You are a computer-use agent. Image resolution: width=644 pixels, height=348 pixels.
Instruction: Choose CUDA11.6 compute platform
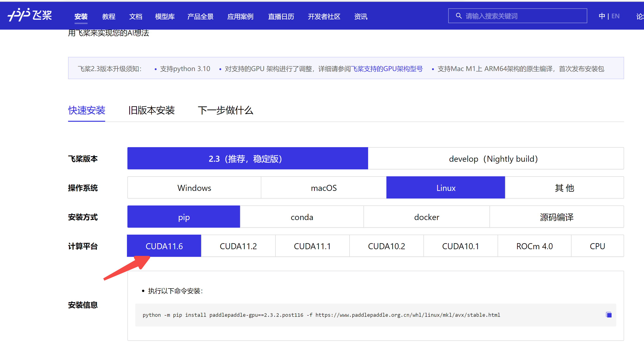coord(164,246)
